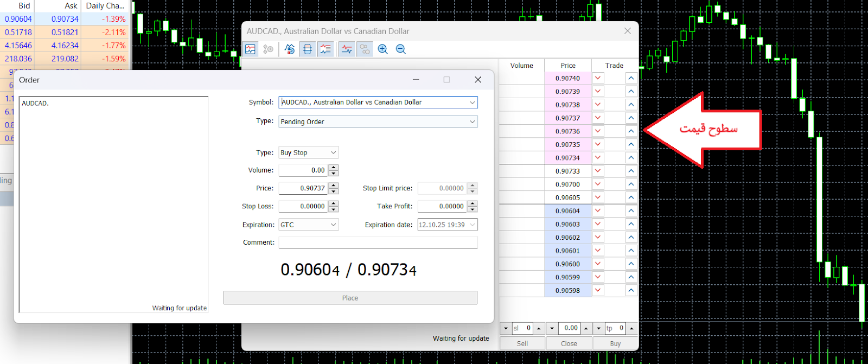Open the Pending Order type dropdown
The width and height of the screenshot is (868, 364).
pos(472,122)
